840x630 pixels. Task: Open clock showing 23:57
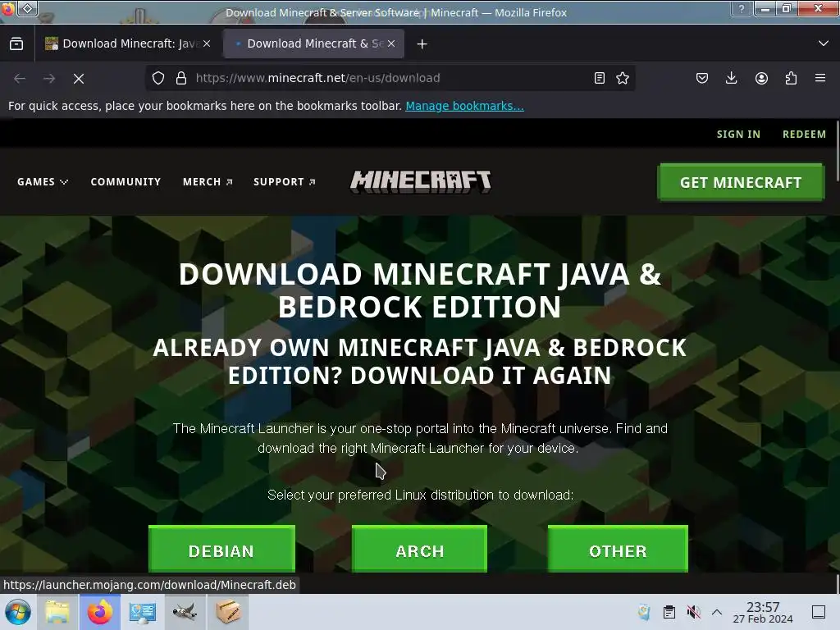coord(763,612)
